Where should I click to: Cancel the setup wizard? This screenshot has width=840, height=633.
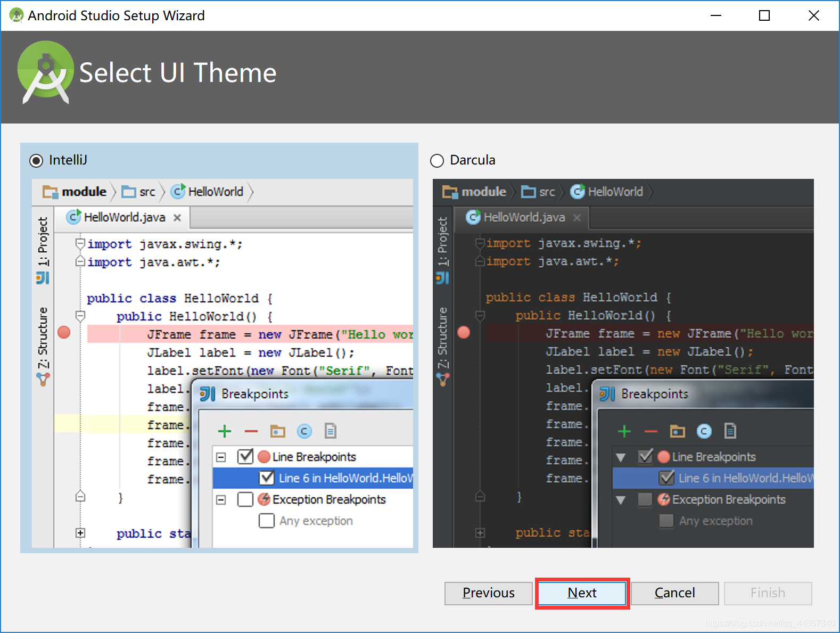pos(675,593)
